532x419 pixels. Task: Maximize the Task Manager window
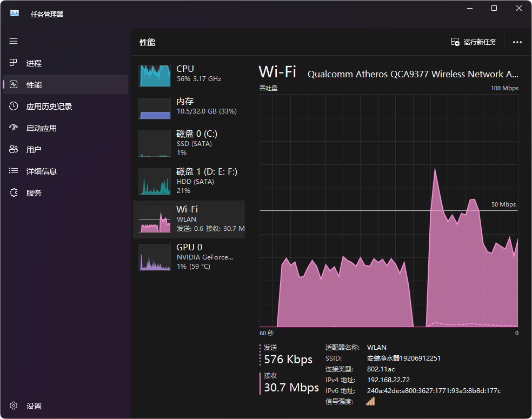pyautogui.click(x=494, y=8)
